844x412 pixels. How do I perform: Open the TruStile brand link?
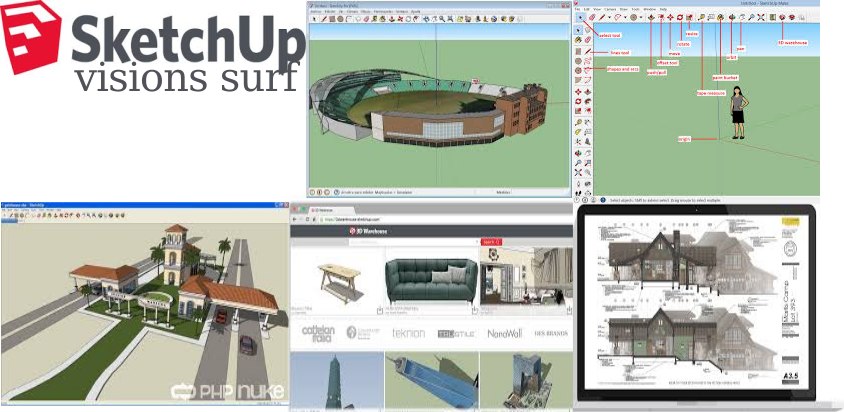coord(456,334)
